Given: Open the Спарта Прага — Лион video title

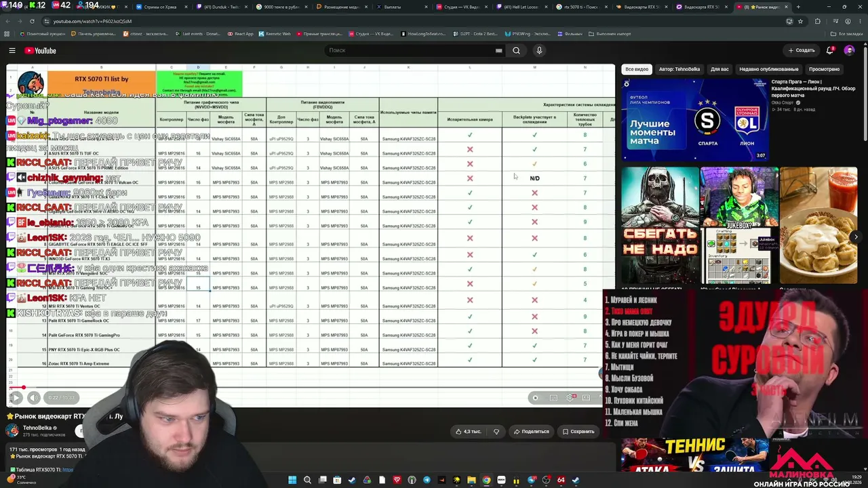Looking at the screenshot, I should [812, 89].
